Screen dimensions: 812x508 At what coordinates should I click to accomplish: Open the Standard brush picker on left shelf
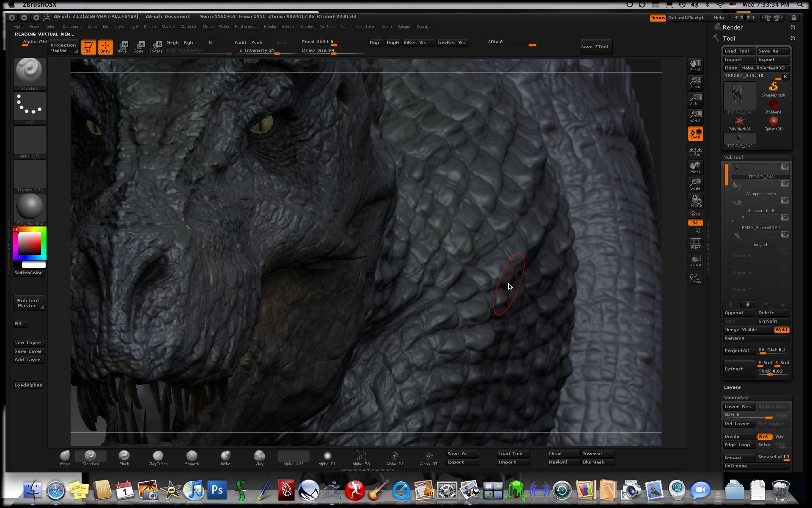click(x=30, y=74)
